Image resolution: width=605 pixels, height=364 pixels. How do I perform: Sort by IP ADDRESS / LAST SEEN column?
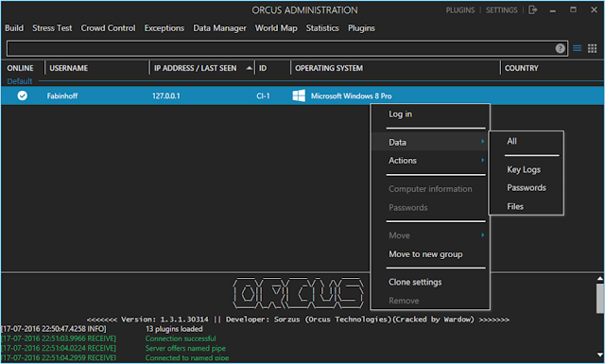click(196, 68)
